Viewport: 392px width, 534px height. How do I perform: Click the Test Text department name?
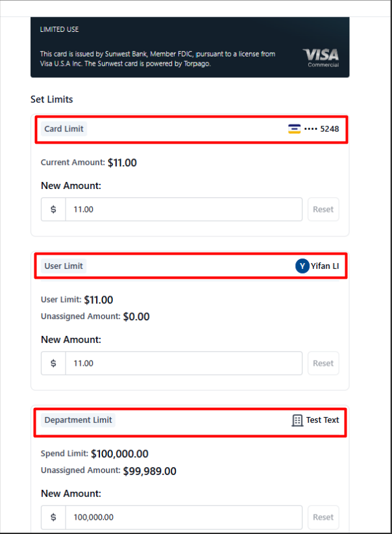[323, 420]
